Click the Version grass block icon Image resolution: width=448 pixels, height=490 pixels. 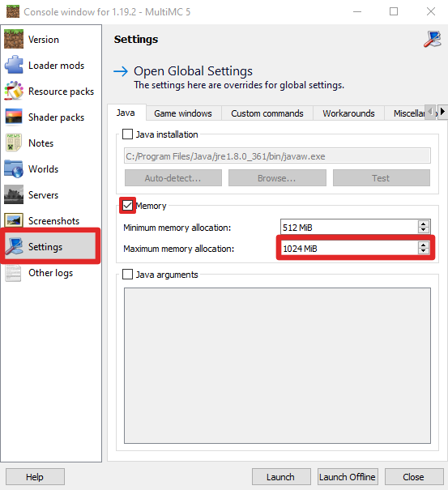tap(14, 39)
